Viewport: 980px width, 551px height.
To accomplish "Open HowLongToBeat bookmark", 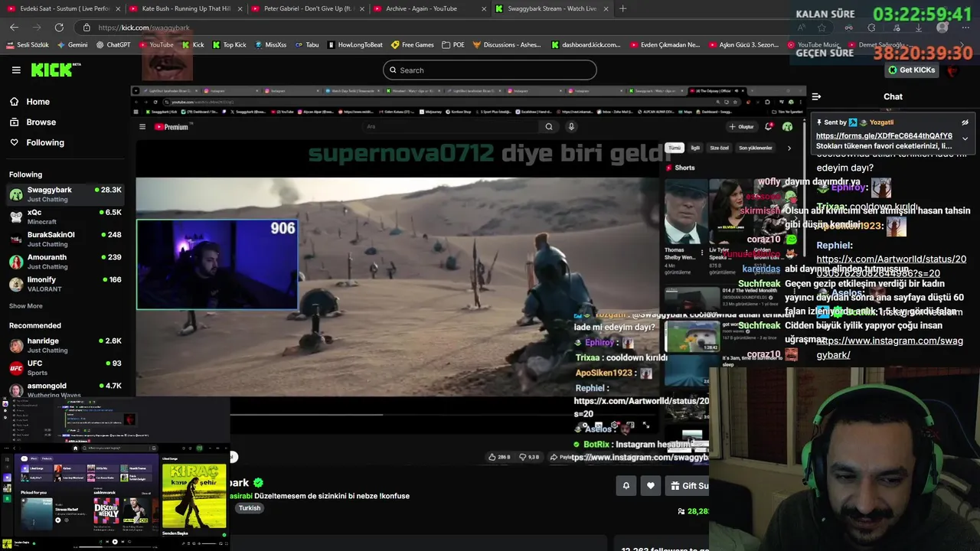I will (354, 45).
